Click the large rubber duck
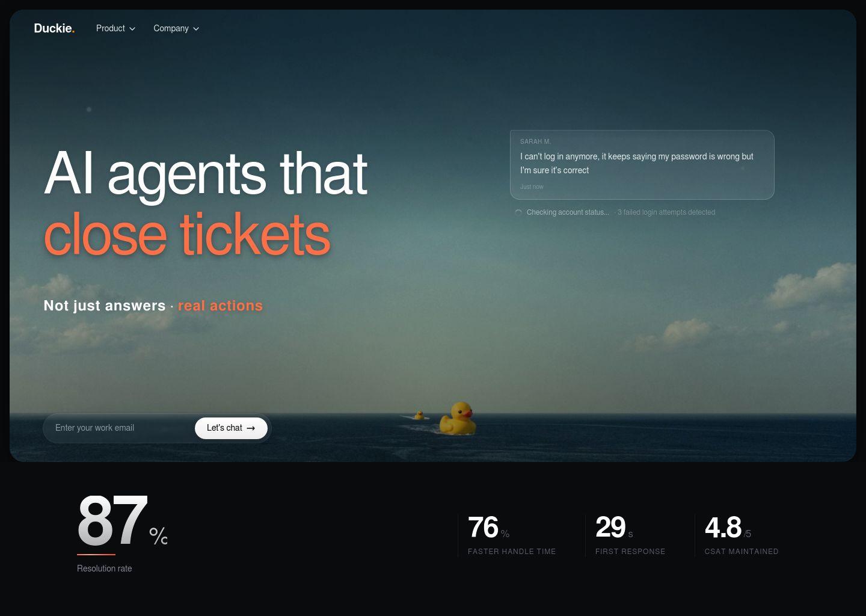The width and height of the screenshot is (866, 616). pyautogui.click(x=458, y=418)
